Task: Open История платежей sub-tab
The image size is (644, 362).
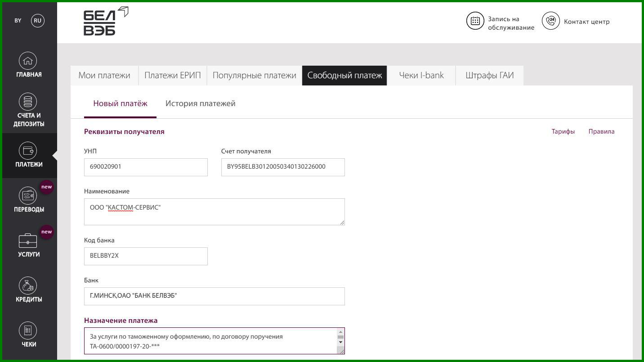Action: click(x=200, y=103)
